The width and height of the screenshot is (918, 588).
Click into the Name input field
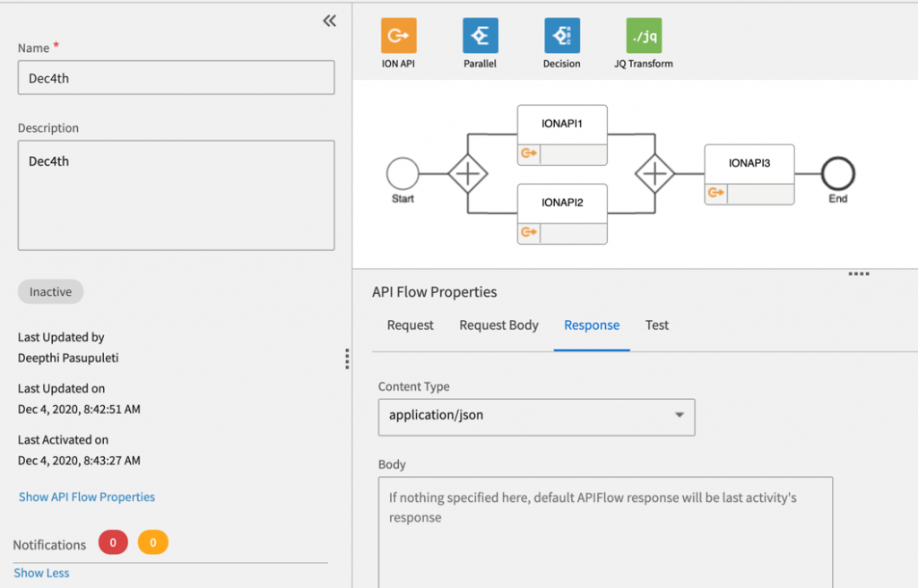coord(176,78)
